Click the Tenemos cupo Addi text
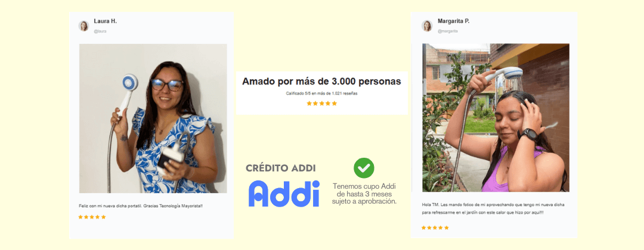Image resolution: width=644 pixels, height=250 pixels. (x=364, y=194)
